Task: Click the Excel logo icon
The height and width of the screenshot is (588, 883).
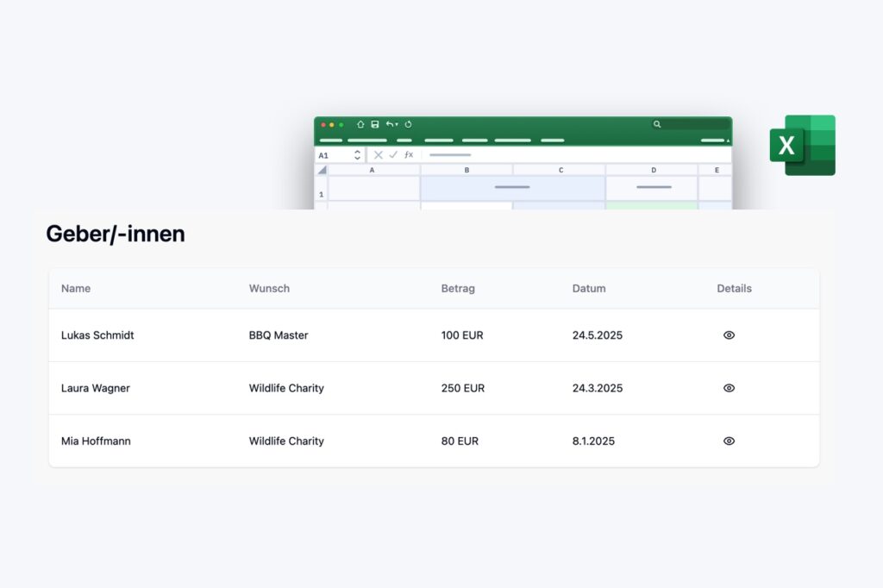Action: tap(802, 145)
